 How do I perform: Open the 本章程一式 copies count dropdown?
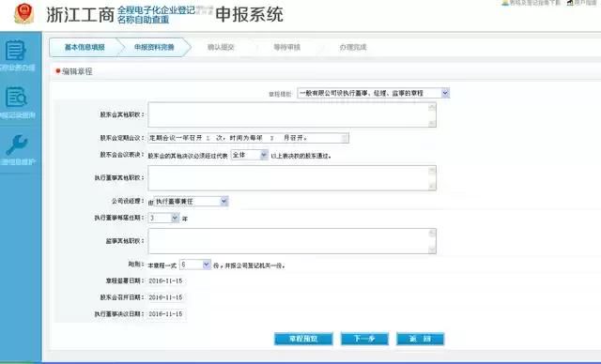pyautogui.click(x=195, y=265)
